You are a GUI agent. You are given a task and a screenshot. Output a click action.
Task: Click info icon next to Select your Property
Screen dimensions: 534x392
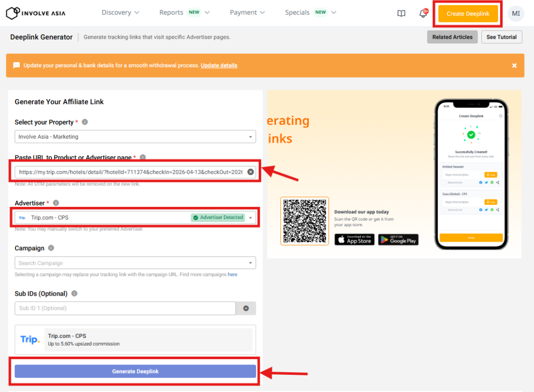[x=85, y=122]
